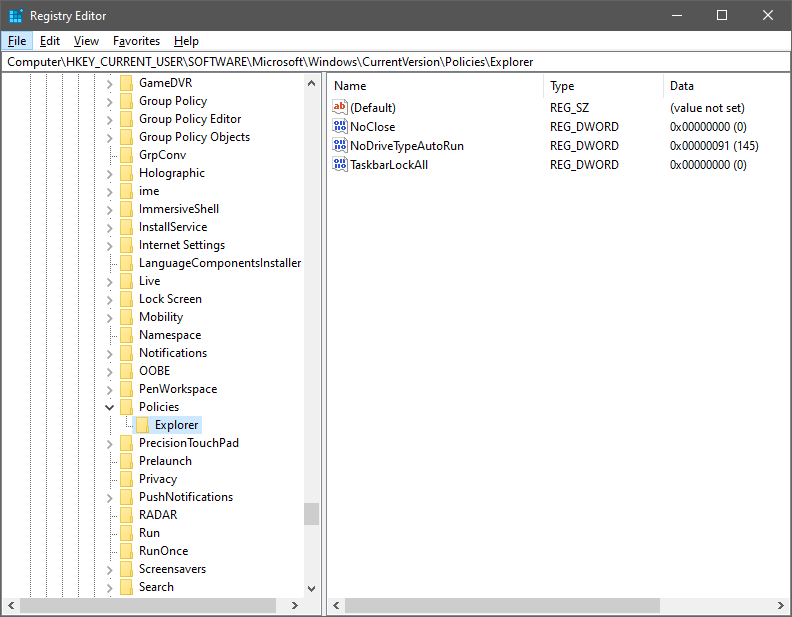Image resolution: width=792 pixels, height=617 pixels.
Task: Click the tree pane vertical scrollbar thumb
Action: coord(311,513)
